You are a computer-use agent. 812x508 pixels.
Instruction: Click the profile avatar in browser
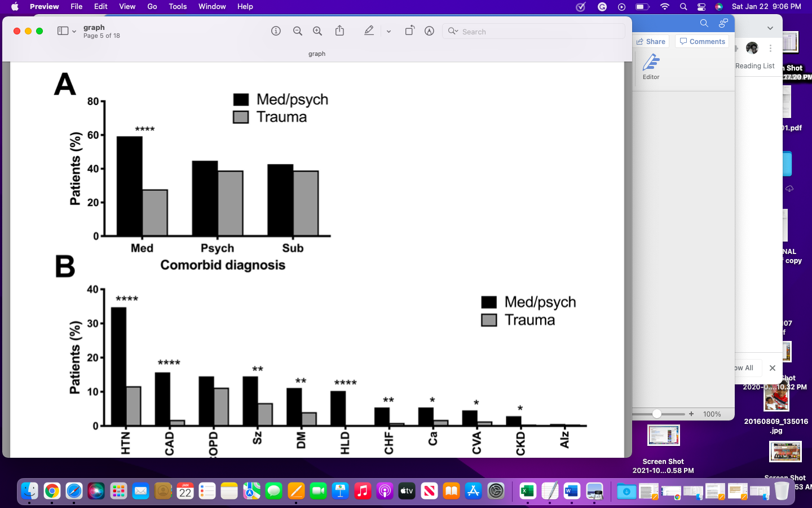point(752,48)
